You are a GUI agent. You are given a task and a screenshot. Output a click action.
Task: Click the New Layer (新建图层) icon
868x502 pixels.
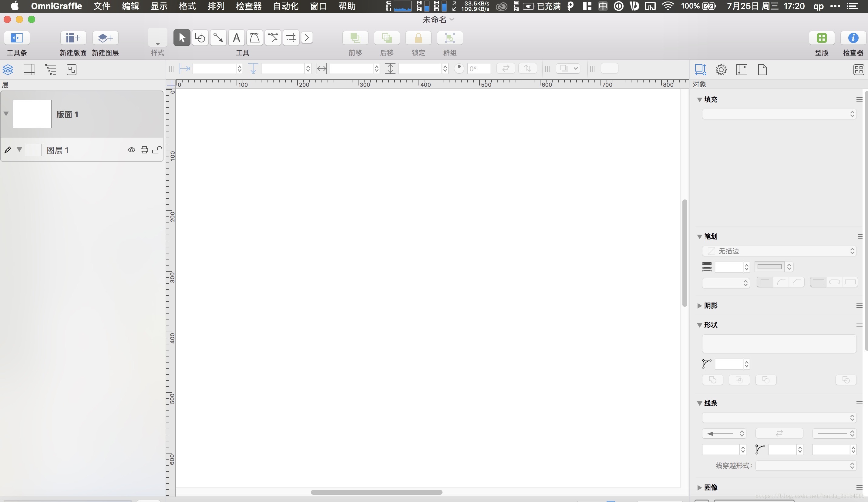click(105, 38)
